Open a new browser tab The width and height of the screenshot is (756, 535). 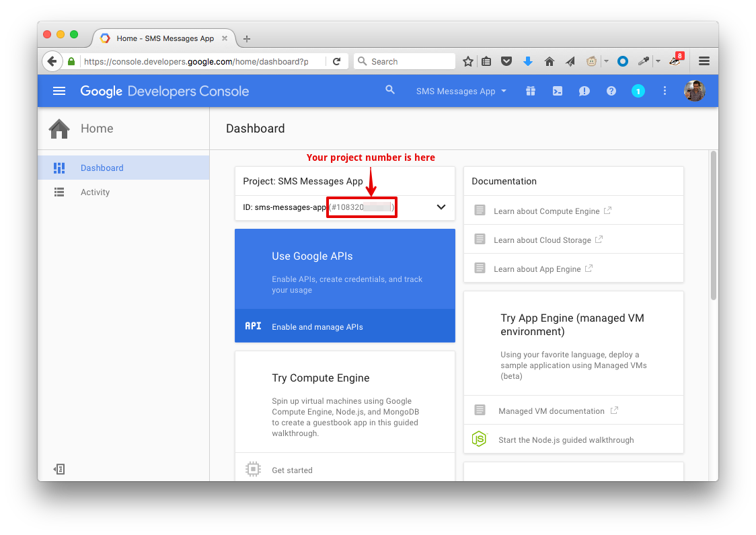point(246,38)
